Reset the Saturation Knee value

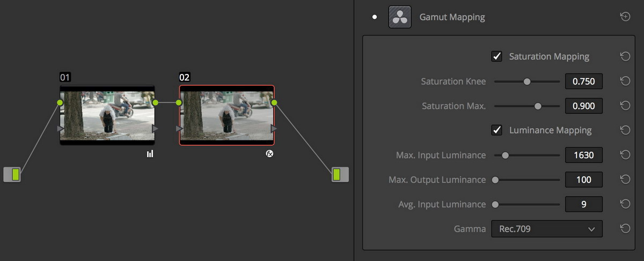click(x=625, y=81)
